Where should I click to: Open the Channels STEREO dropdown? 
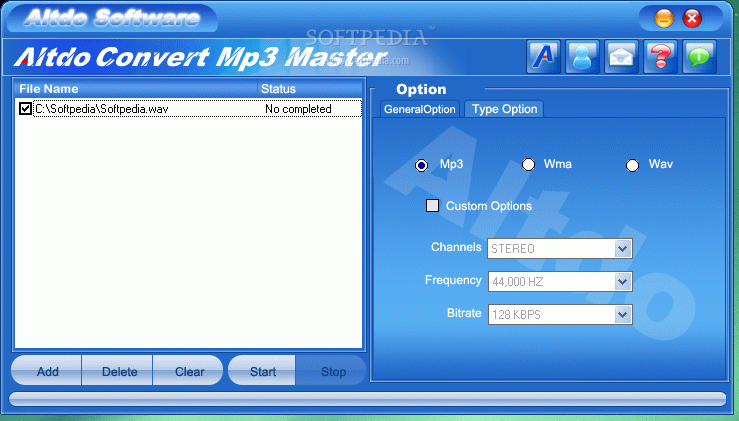[559, 248]
